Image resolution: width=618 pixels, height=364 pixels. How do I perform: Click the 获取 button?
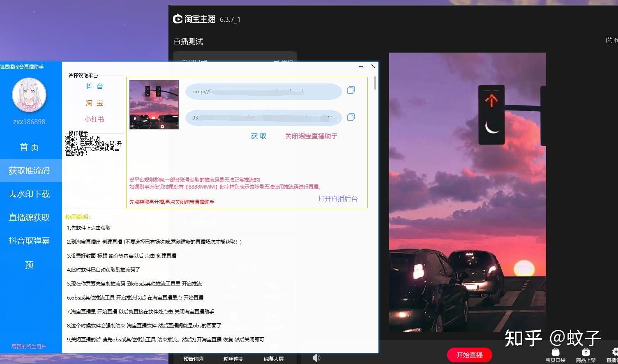coord(259,136)
